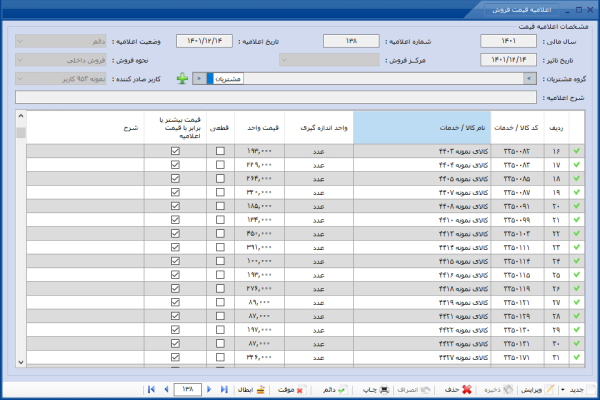The height and width of the screenshot is (400, 600).
Task: Click the record number box in navigation bar
Action: (x=188, y=389)
